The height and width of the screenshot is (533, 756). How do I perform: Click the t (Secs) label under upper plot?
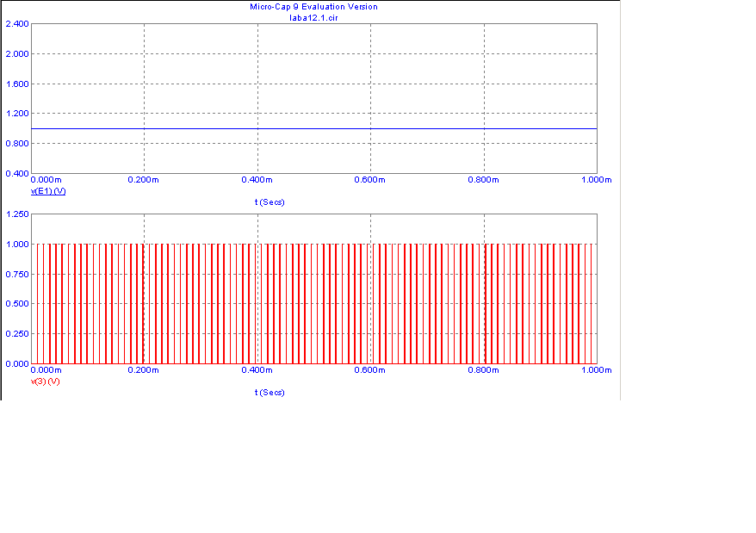[x=270, y=202]
